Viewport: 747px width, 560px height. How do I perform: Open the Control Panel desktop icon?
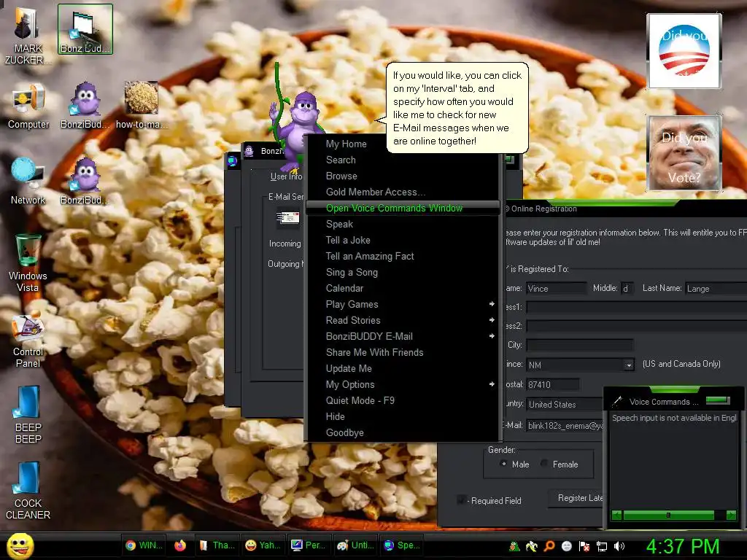pos(28,341)
